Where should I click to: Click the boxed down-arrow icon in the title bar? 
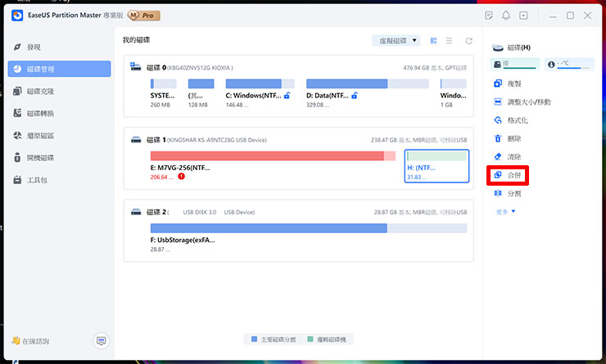(x=523, y=16)
